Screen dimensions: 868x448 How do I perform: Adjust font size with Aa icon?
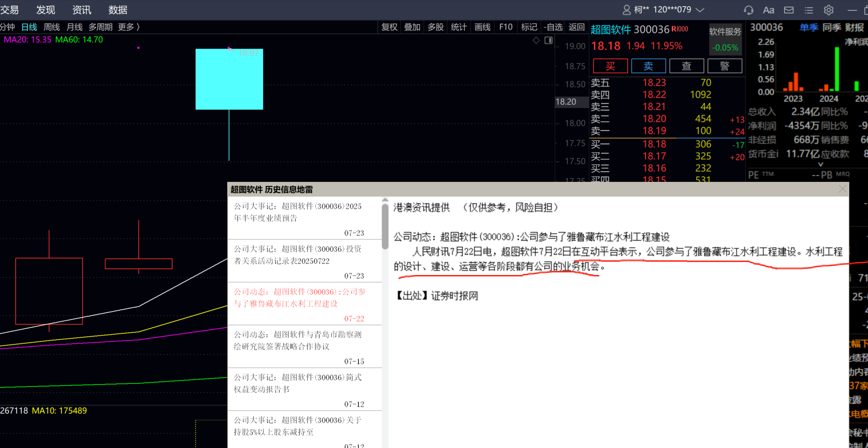pyautogui.click(x=769, y=10)
